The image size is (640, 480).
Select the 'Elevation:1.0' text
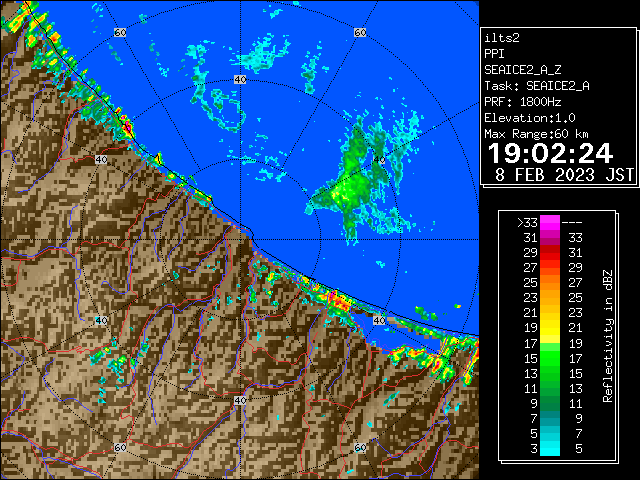coord(530,118)
